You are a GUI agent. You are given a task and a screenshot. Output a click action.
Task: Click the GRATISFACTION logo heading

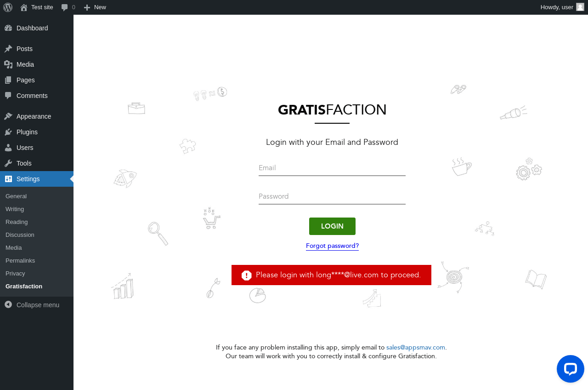pos(332,110)
